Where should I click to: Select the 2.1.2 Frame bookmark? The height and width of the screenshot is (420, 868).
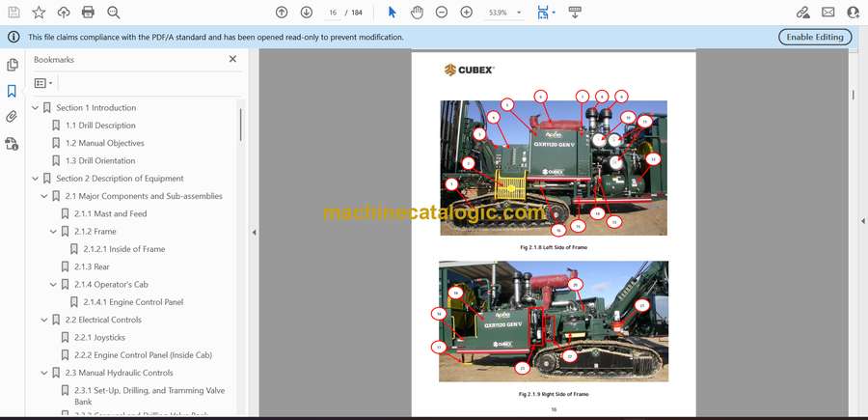[x=95, y=232]
